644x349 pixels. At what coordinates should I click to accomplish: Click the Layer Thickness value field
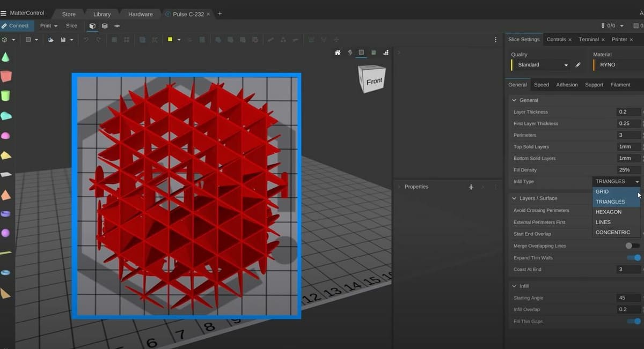tap(628, 112)
